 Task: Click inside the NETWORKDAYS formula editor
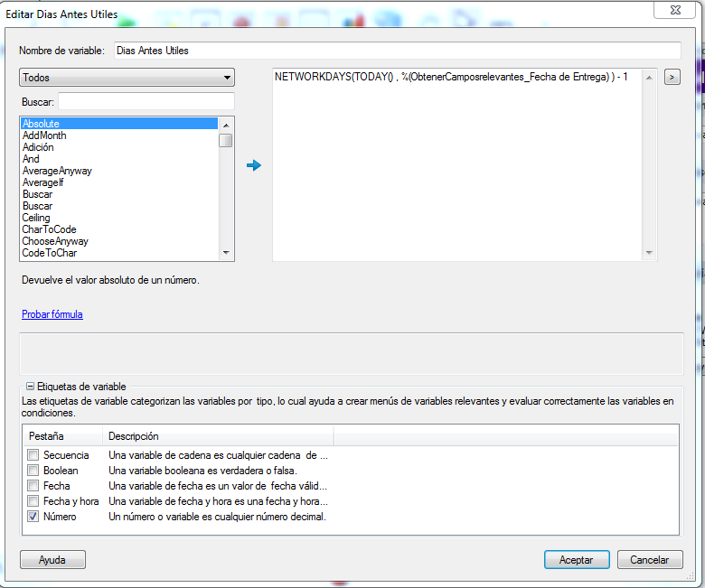point(457,164)
